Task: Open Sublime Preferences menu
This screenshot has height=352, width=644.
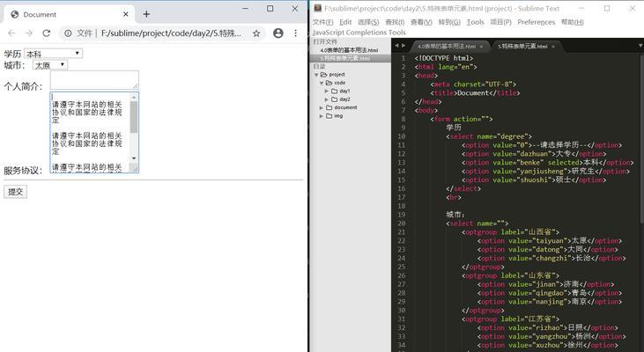Action: pyautogui.click(x=536, y=22)
